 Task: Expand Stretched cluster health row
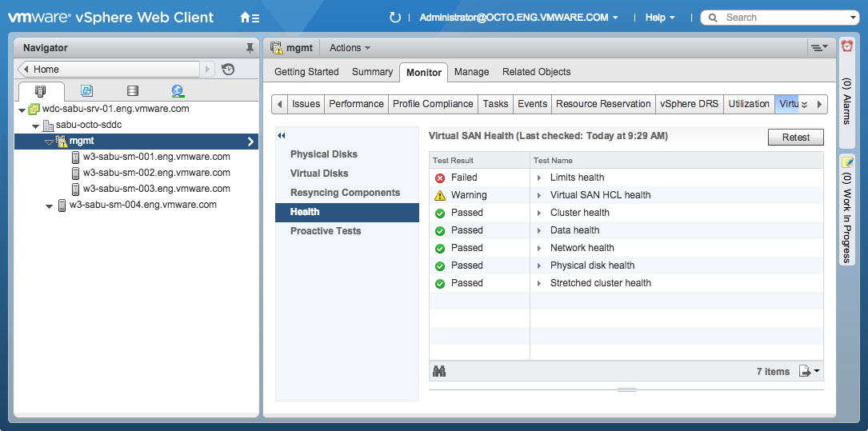(538, 284)
